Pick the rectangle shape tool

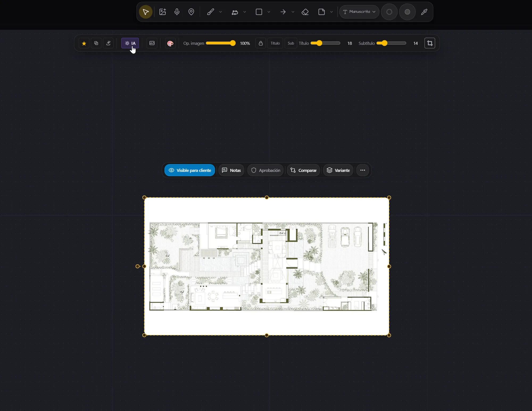[x=259, y=12]
